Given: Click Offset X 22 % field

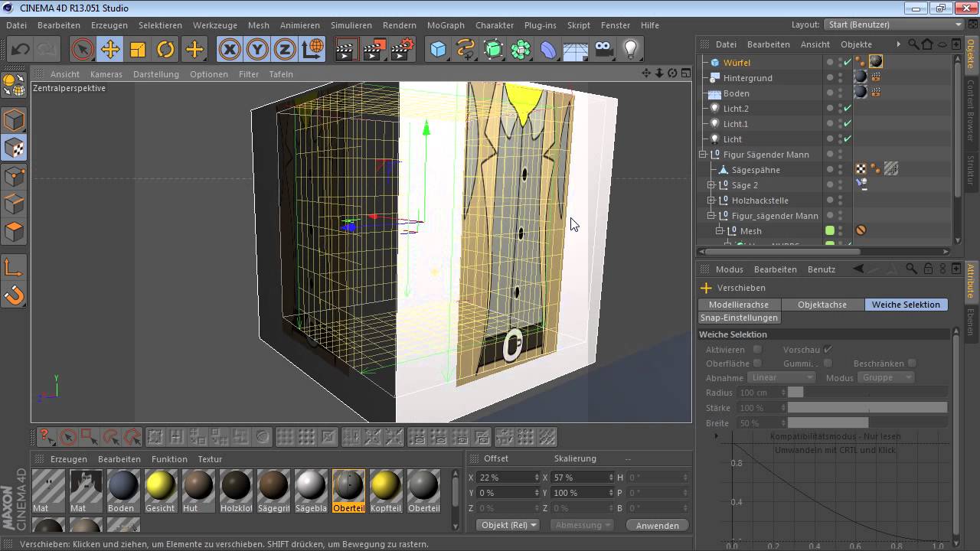Looking at the screenshot, I should click(x=508, y=478).
